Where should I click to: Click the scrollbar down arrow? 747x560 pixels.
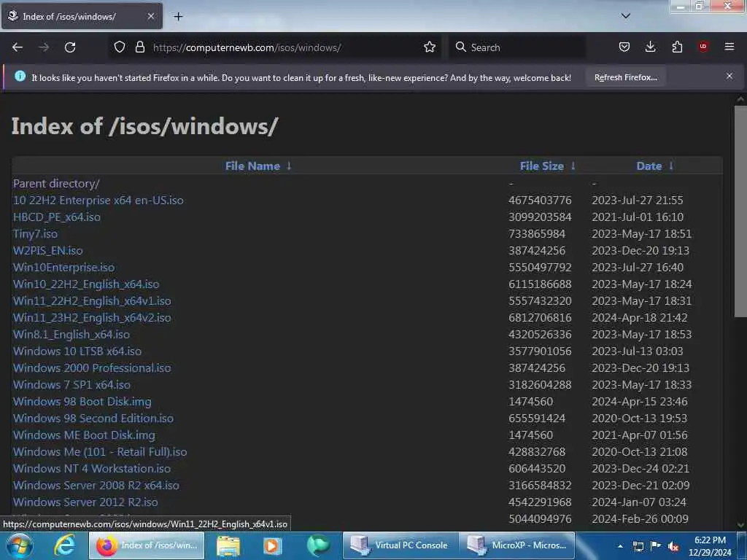point(740,525)
